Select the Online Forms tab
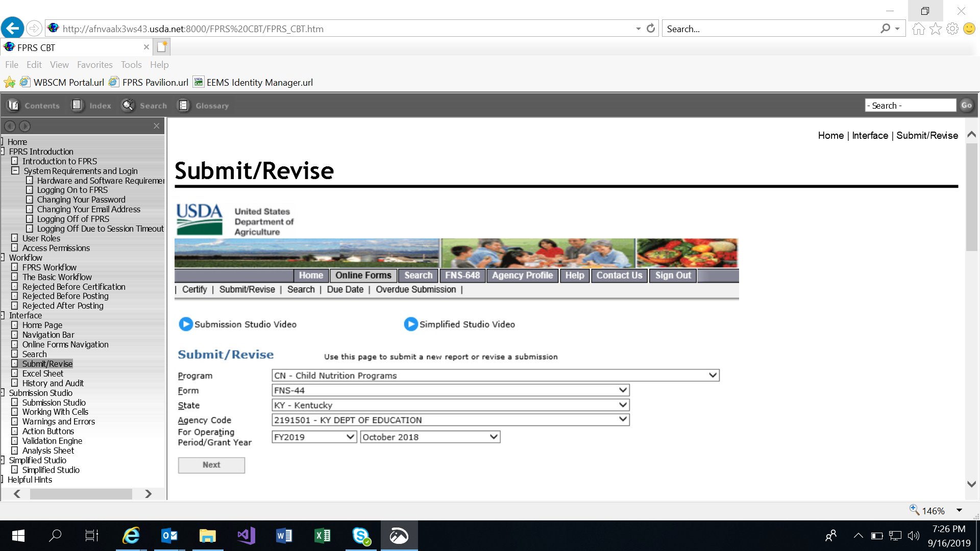This screenshot has width=980, height=551. click(363, 275)
